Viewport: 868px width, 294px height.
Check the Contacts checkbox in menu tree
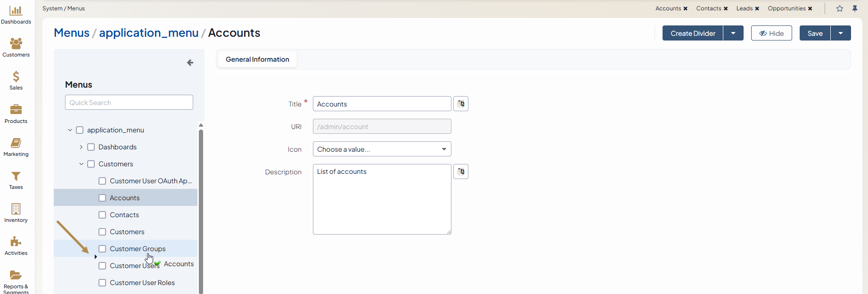[x=102, y=215]
